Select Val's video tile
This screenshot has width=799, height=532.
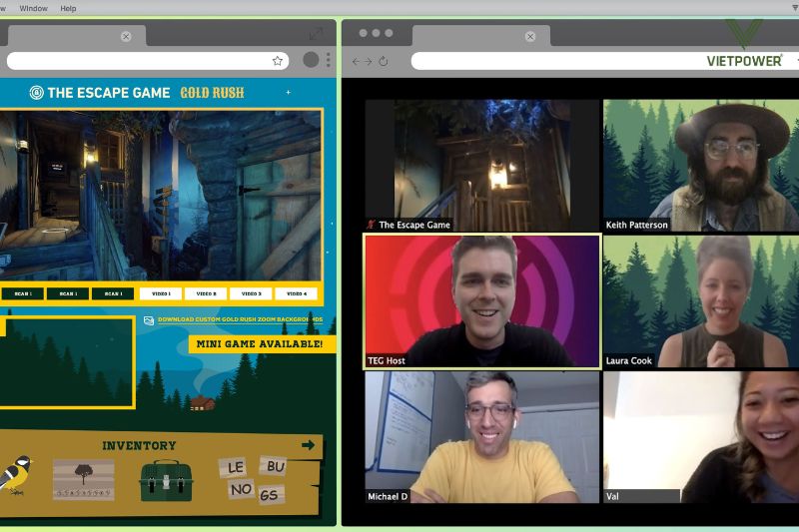pyautogui.click(x=701, y=437)
